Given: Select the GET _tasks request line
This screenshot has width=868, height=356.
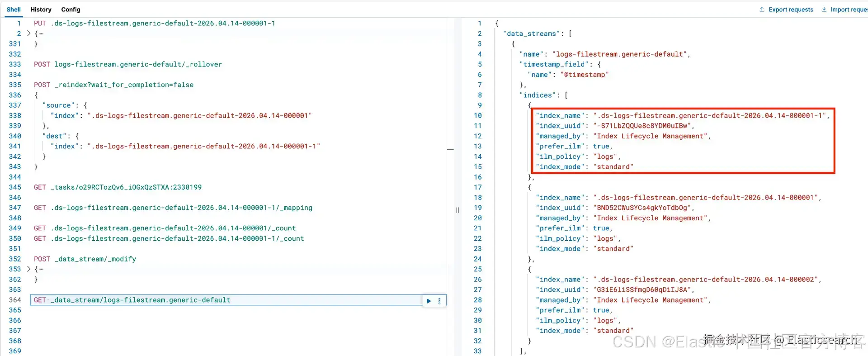Looking at the screenshot, I should (x=118, y=187).
